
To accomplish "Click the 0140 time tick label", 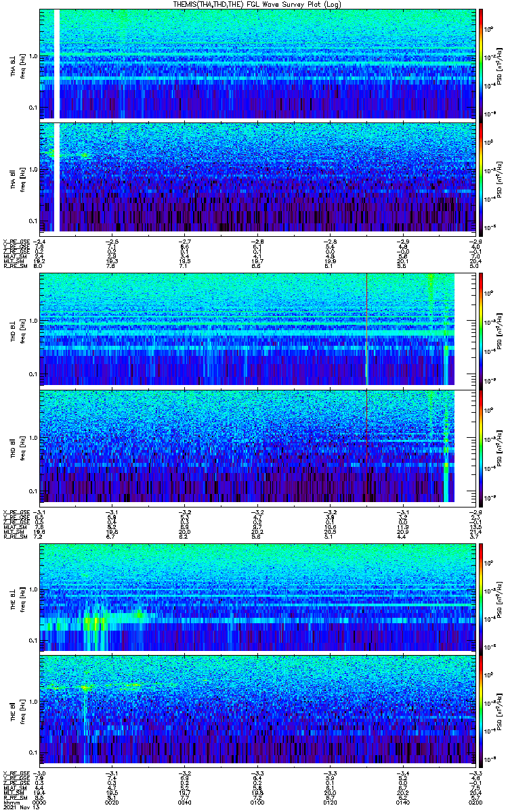I will 402,802.
